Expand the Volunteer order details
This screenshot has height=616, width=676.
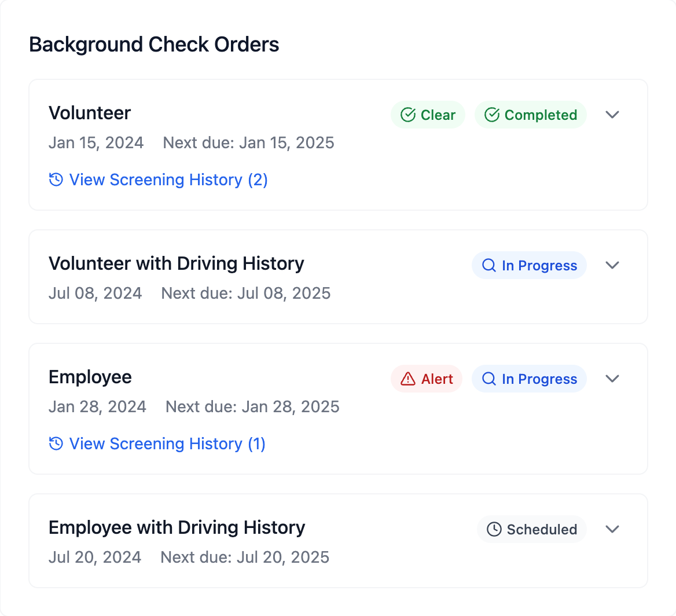pyautogui.click(x=612, y=115)
